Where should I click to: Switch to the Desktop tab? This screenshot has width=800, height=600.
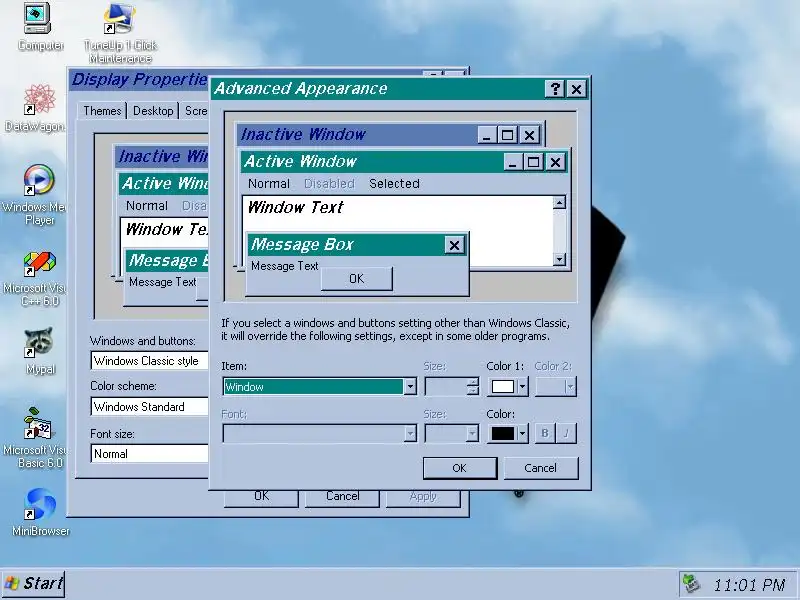pos(153,111)
